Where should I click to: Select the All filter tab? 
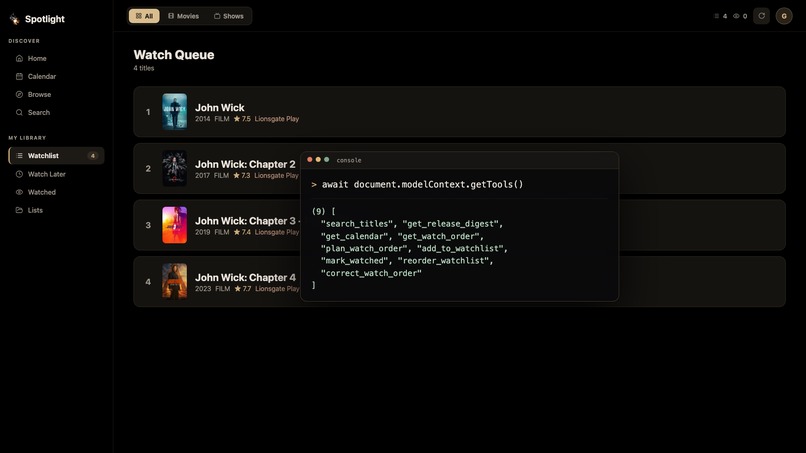click(x=144, y=16)
